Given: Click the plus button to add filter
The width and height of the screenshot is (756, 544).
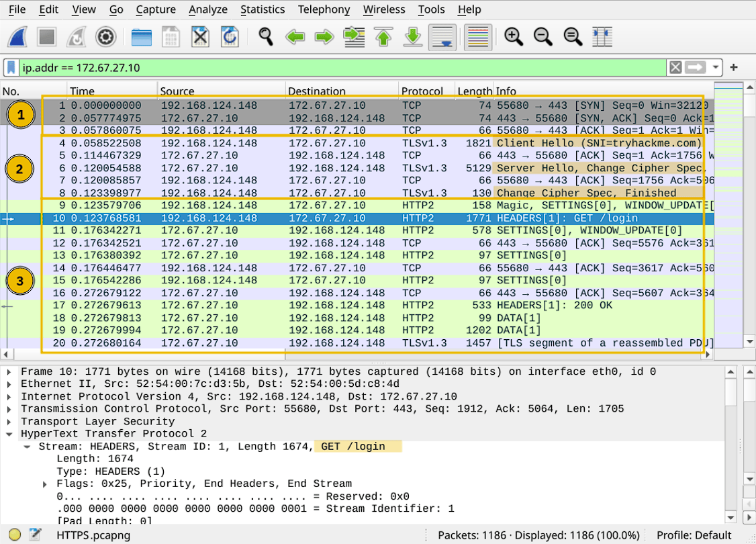Looking at the screenshot, I should point(734,68).
